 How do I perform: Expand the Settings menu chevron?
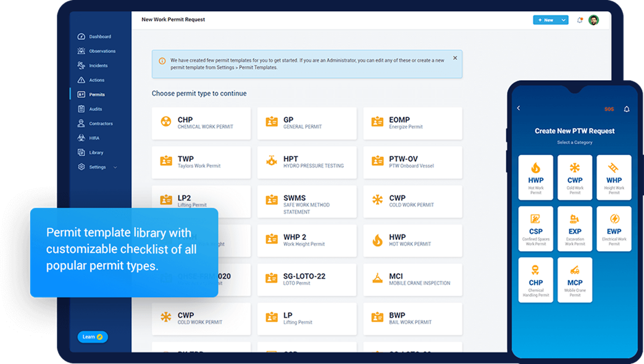[x=115, y=167]
